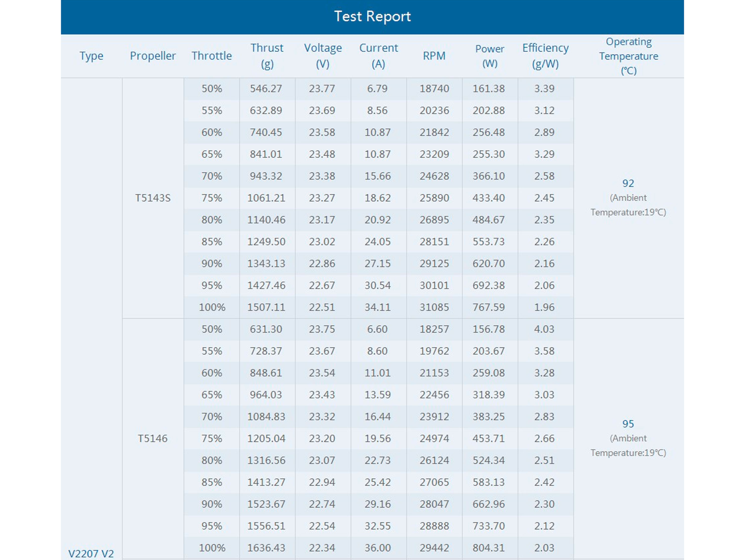The image size is (747, 560).
Task: Select the T5143S propeller cell
Action: pos(153,198)
